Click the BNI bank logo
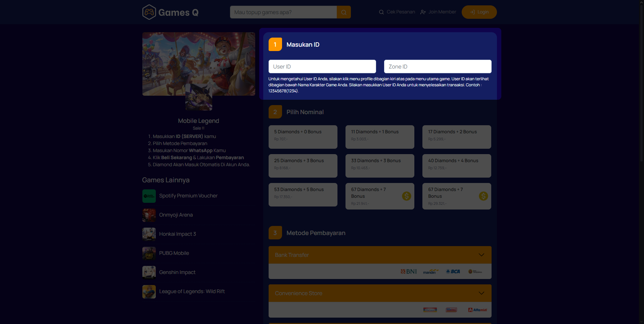 coord(409,272)
